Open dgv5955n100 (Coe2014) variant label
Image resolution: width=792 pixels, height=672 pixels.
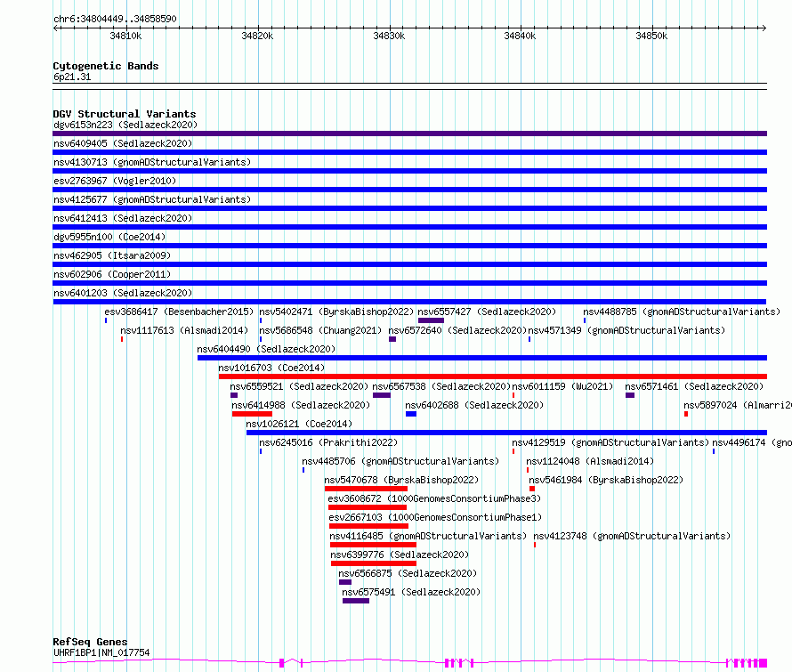(109, 237)
